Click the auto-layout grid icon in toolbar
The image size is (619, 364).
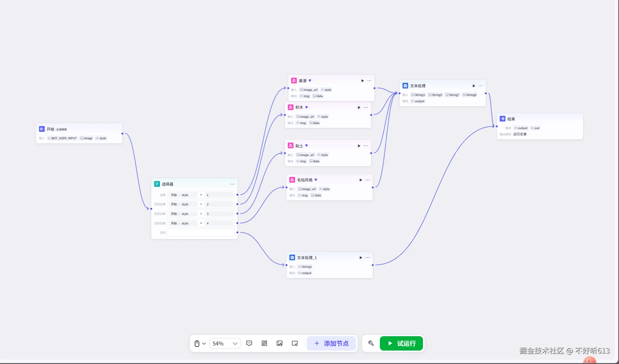click(264, 343)
